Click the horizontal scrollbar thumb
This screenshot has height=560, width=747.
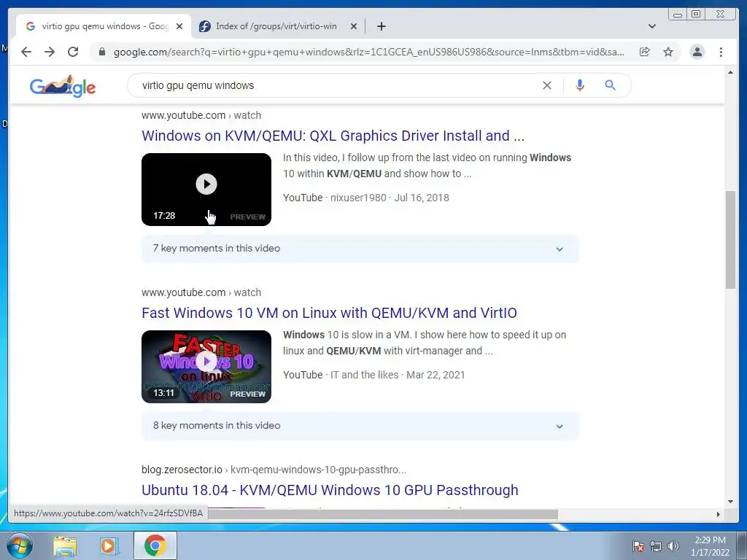coord(382,514)
